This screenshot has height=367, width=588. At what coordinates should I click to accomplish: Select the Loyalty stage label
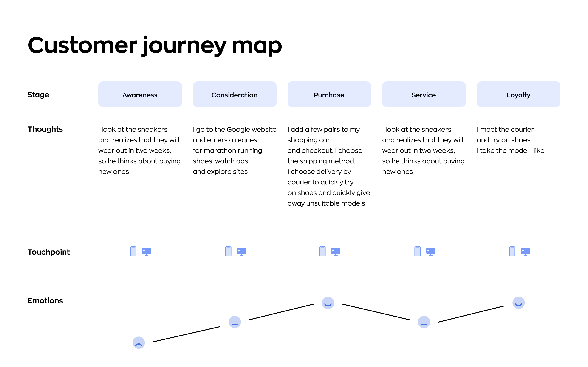coord(518,95)
